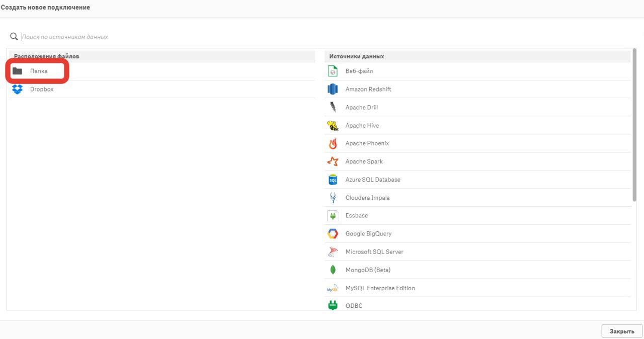
Task: Choose the Amazon Redshift text label
Action: coord(368,90)
